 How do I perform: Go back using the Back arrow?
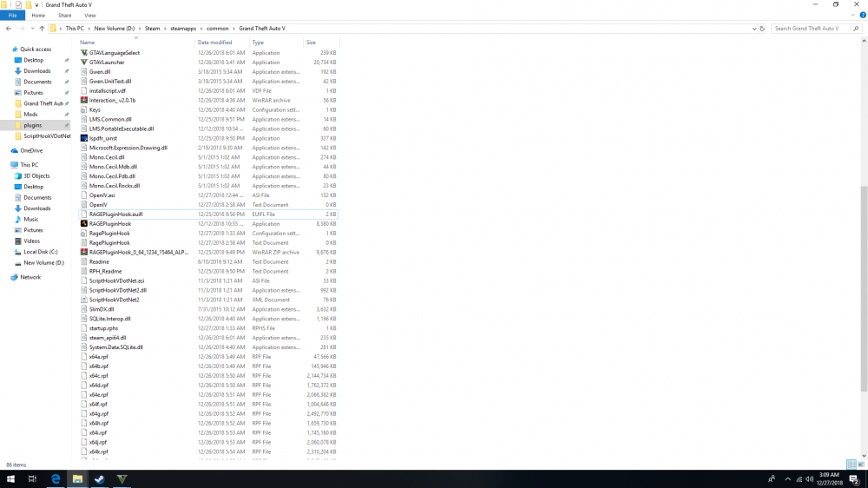(x=9, y=29)
